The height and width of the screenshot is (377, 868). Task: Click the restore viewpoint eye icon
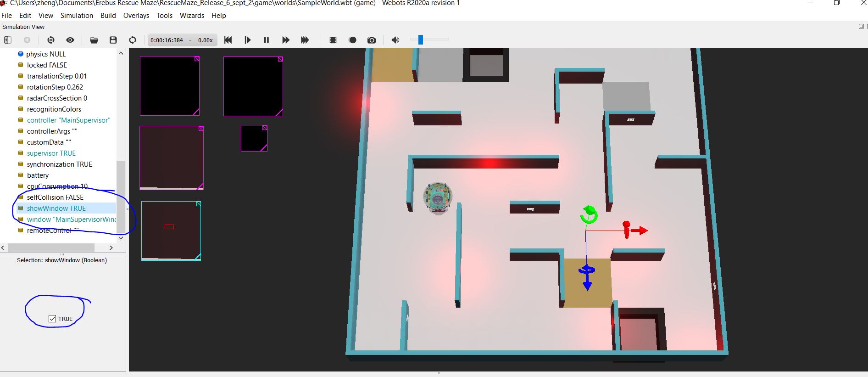70,40
